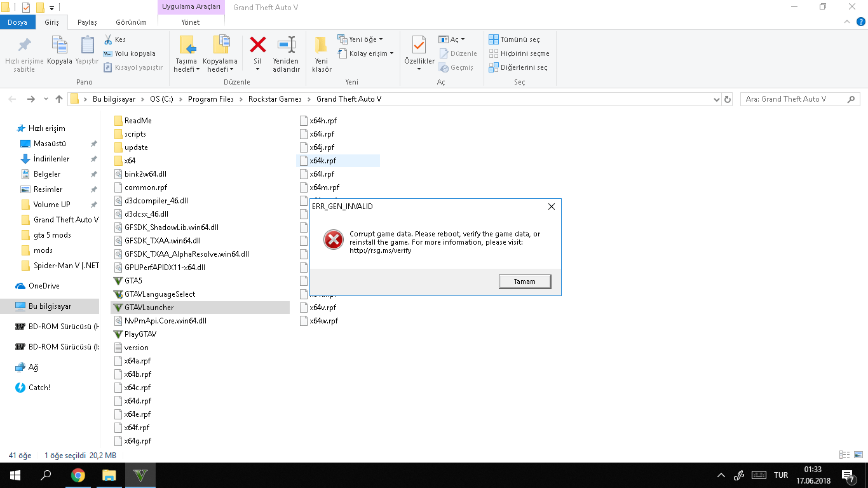Select Masaüstü in navigation pane
Screen dimensions: 868x488
pyautogui.click(x=50, y=144)
